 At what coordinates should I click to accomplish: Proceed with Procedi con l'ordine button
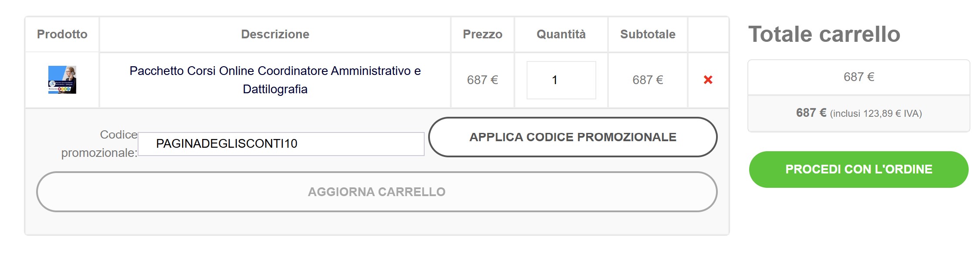858,170
